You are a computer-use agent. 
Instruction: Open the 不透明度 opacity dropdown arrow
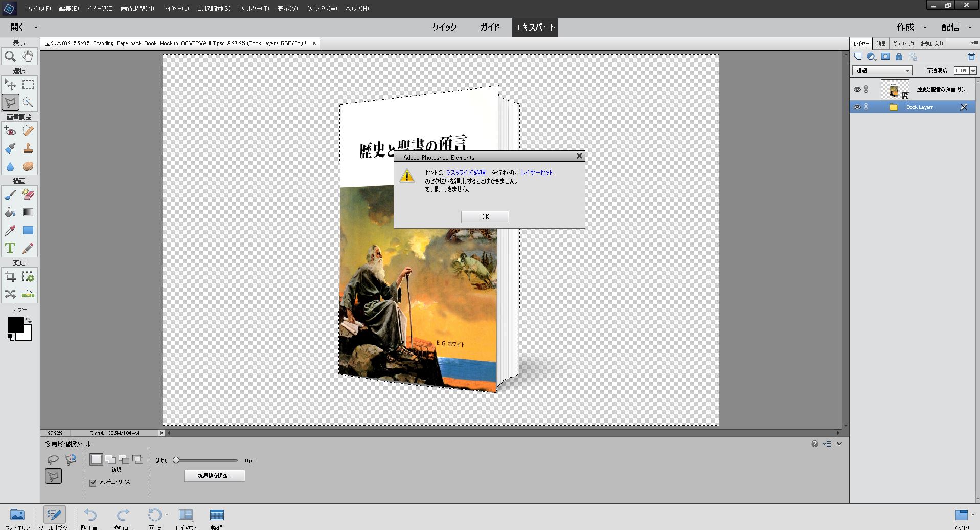[x=973, y=70]
